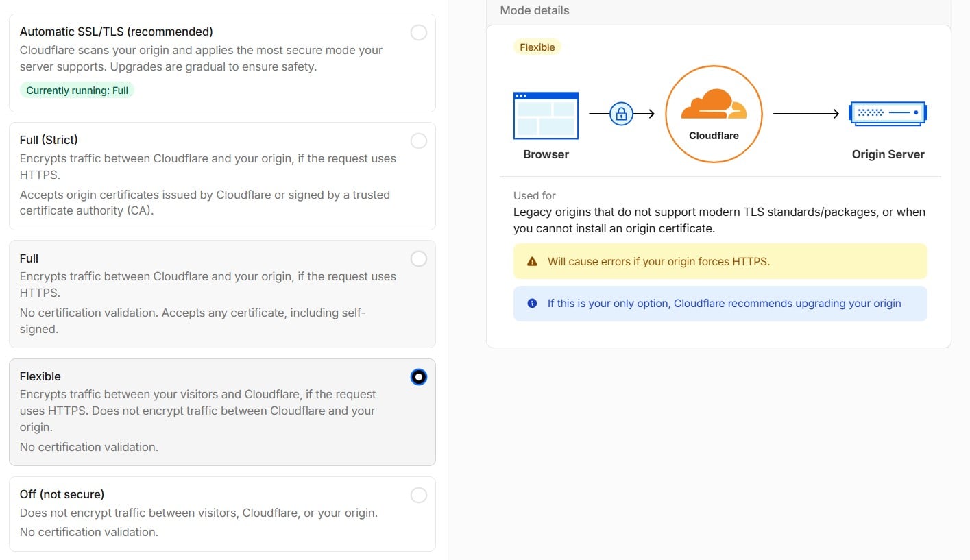Click the 'Mode details' heading
Image resolution: width=970 pixels, height=560 pixels.
pos(535,10)
